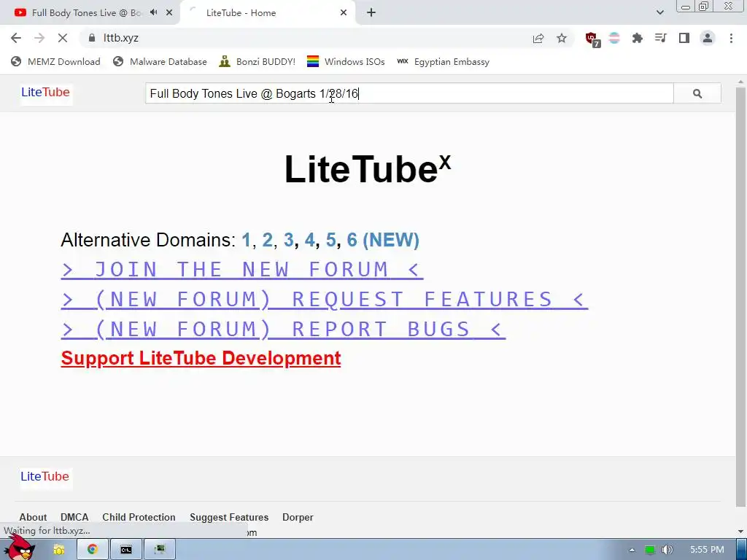747x560 pixels.
Task: Click the show desktop button
Action: [x=741, y=550]
